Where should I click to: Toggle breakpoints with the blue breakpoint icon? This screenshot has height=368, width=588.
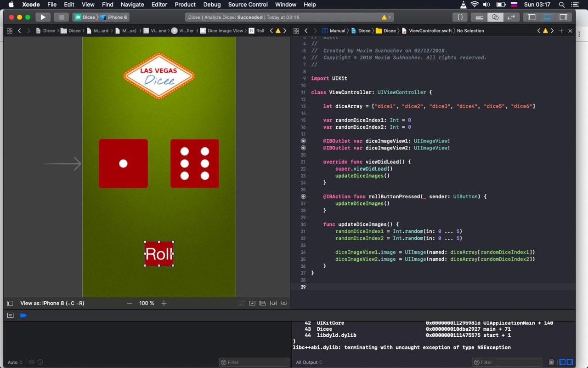pos(23,315)
